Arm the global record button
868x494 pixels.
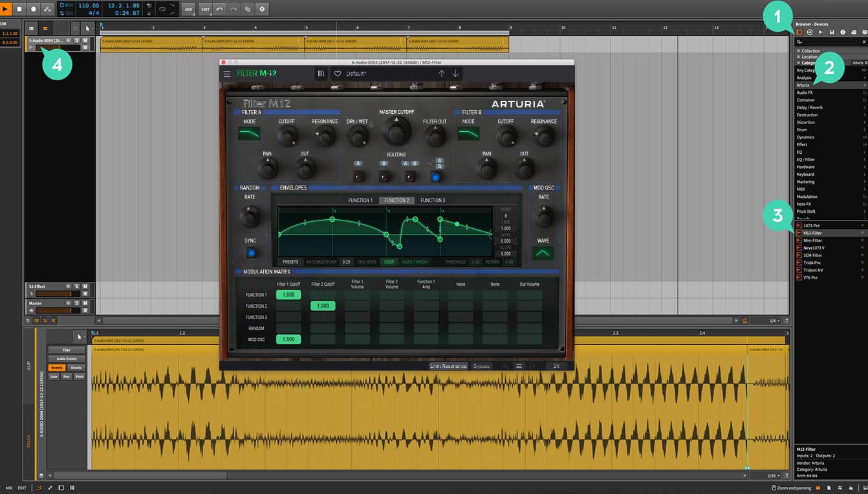(34, 9)
